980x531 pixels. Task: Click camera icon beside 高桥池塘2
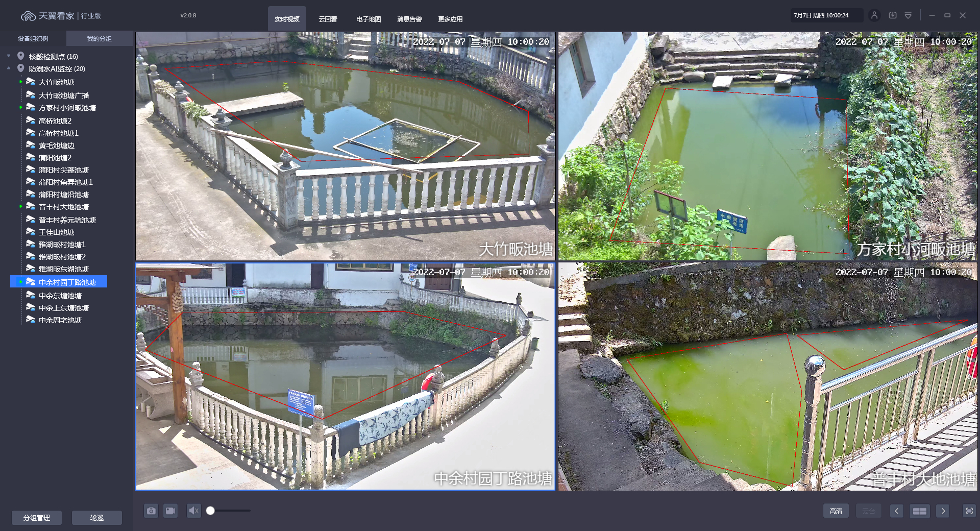coord(31,120)
